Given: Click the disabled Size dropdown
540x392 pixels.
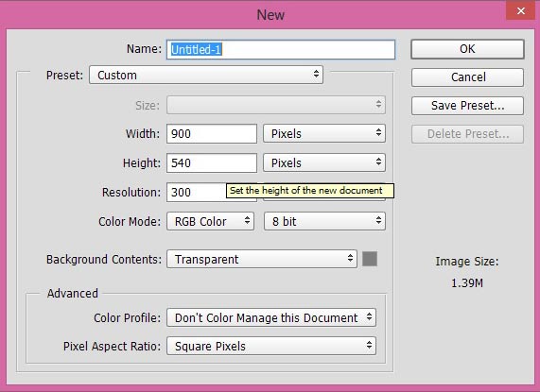Looking at the screenshot, I should [x=276, y=105].
